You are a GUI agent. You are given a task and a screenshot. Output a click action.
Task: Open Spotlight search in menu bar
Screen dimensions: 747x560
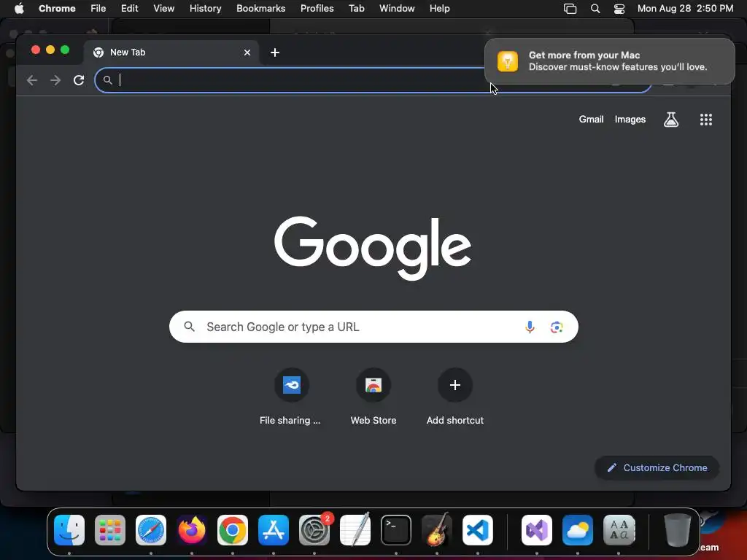click(595, 8)
